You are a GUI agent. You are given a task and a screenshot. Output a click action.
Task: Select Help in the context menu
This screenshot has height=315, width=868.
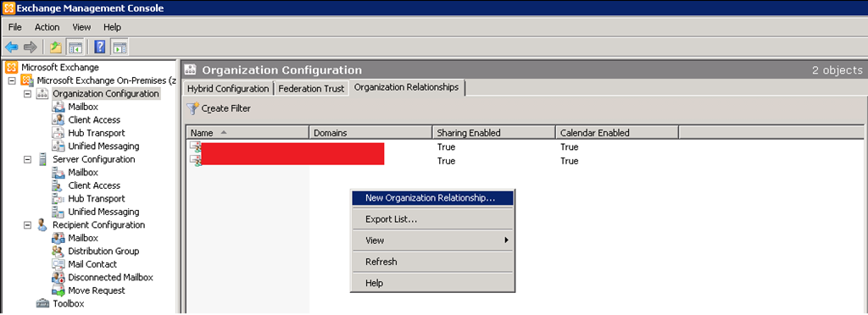pyautogui.click(x=432, y=283)
